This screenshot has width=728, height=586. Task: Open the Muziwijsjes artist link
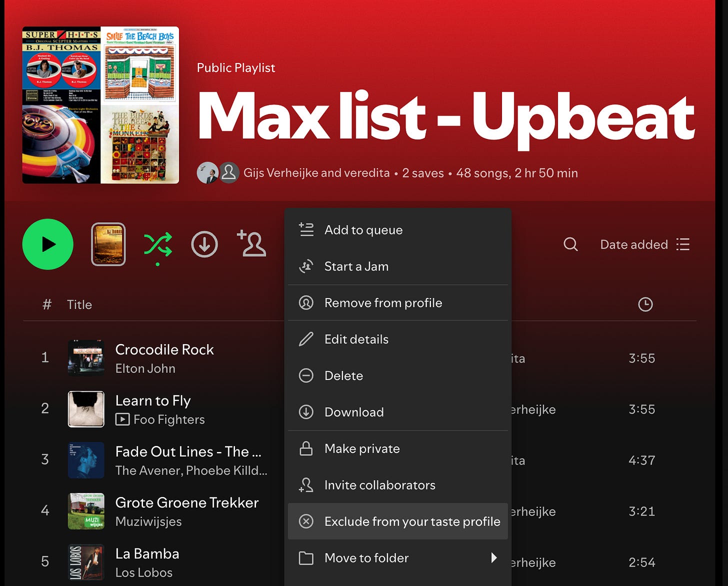point(148,521)
